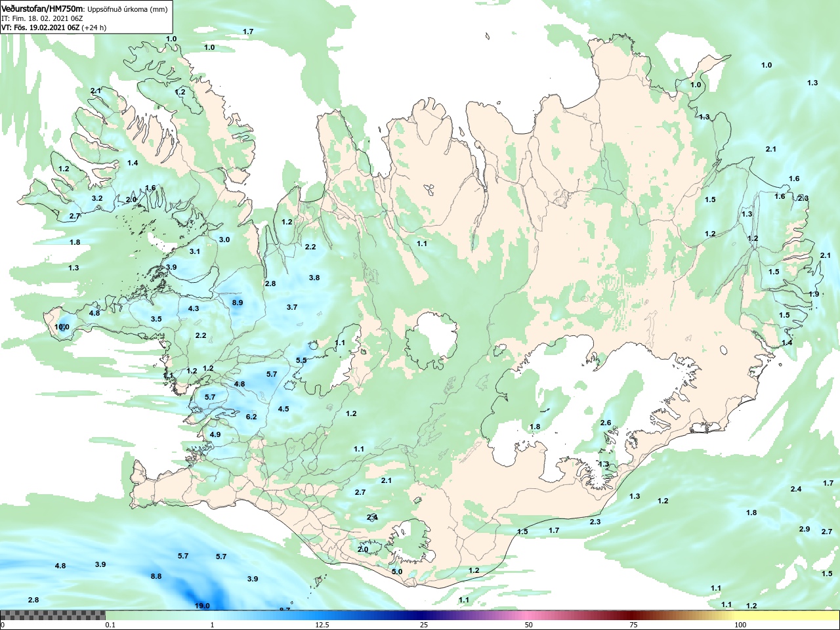The image size is (840, 630).
Task: Select the 'IT: Fim. 18. 02. 2021 06Z' line
Action: [42, 18]
